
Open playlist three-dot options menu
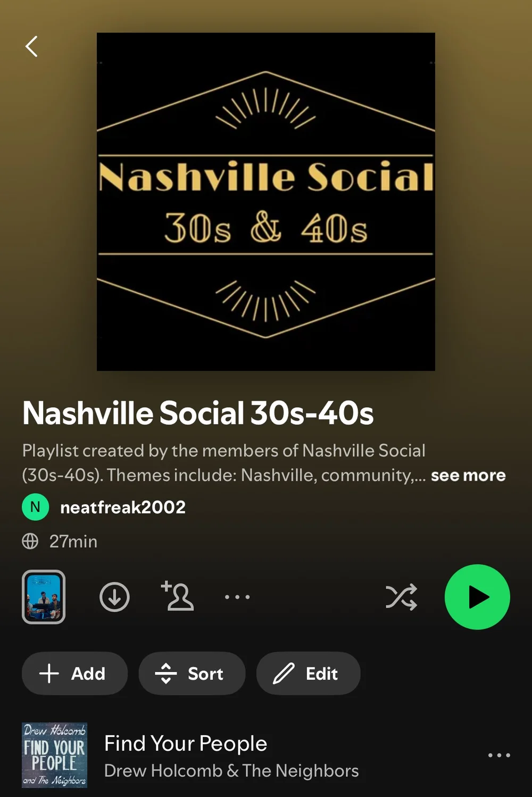click(x=237, y=597)
